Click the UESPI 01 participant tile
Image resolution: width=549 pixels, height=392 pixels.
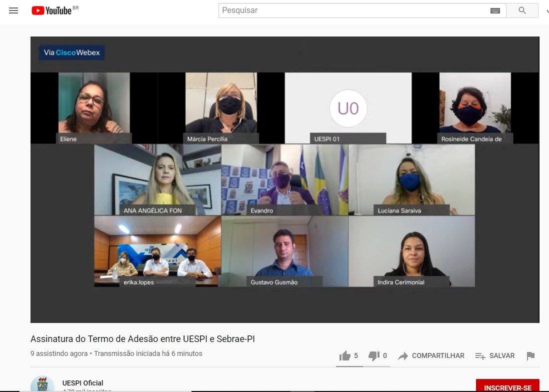pyautogui.click(x=348, y=108)
